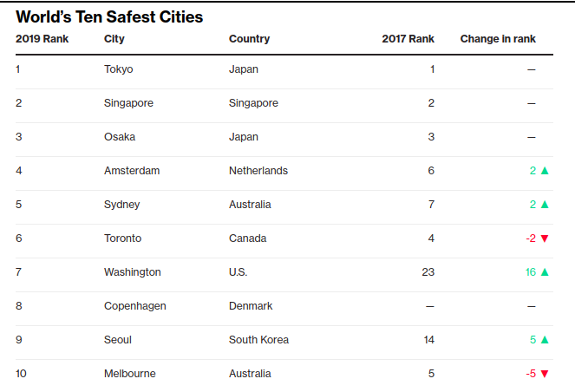575x392 pixels.
Task: Click the Singapore country cell
Action: coord(253,103)
